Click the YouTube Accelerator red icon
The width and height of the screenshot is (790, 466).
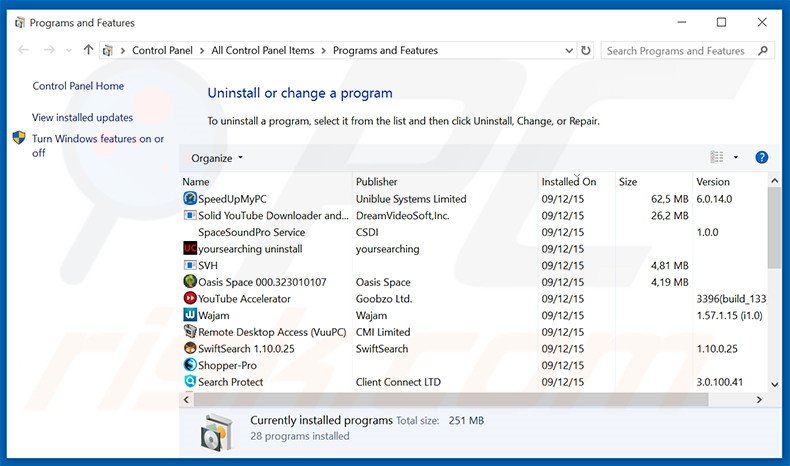(x=190, y=298)
